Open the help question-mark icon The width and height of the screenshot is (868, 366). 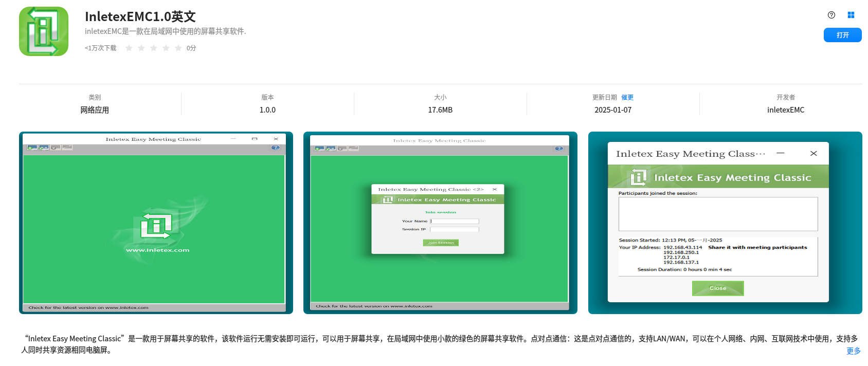[831, 15]
